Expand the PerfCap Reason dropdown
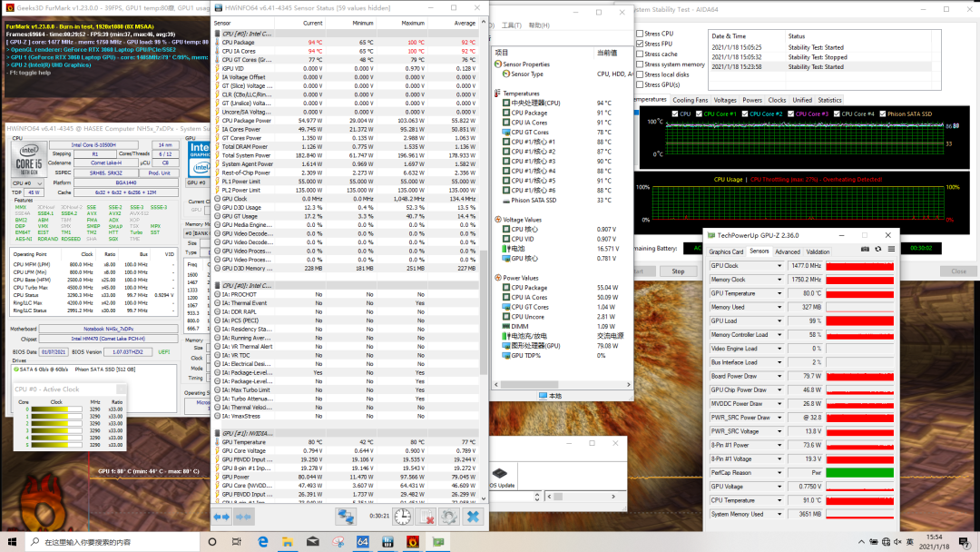The width and height of the screenshot is (980, 552). tap(779, 472)
